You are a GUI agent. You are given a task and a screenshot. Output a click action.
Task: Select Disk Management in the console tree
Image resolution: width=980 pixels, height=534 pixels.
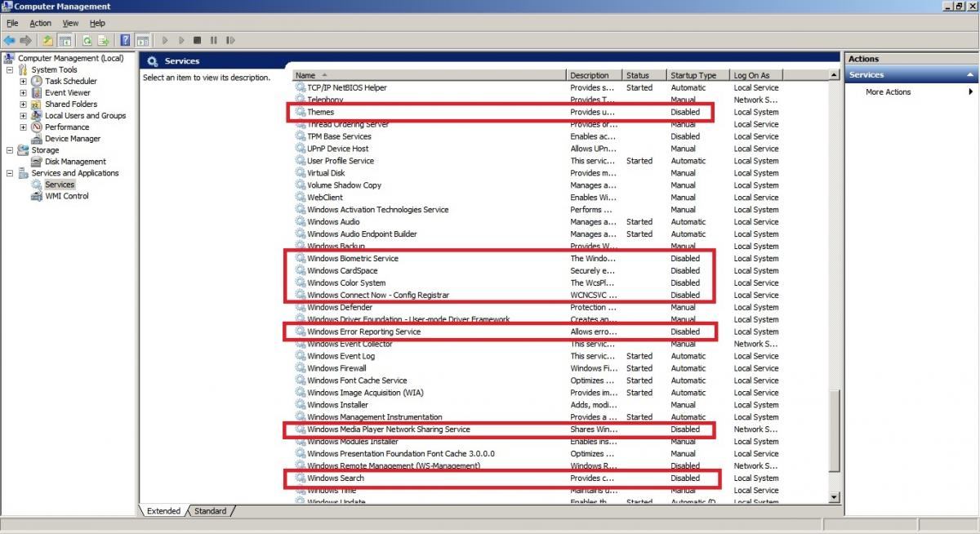pos(75,162)
